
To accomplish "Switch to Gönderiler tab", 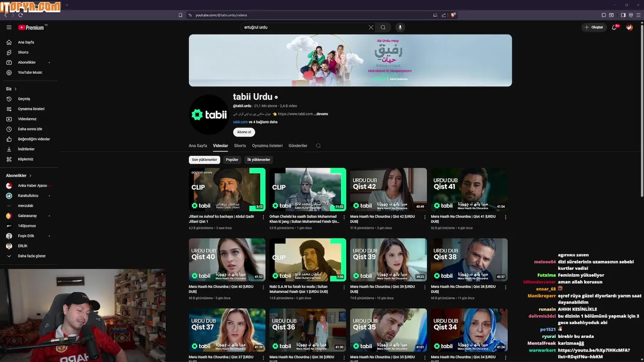I will [x=298, y=146].
